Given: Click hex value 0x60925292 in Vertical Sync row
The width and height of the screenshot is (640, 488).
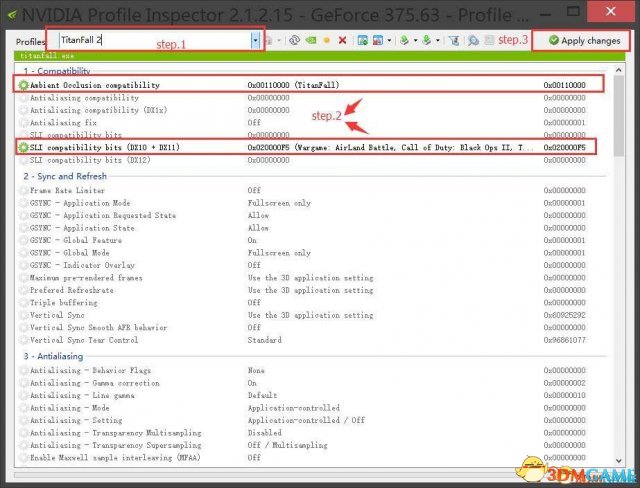Looking at the screenshot, I should tap(564, 315).
